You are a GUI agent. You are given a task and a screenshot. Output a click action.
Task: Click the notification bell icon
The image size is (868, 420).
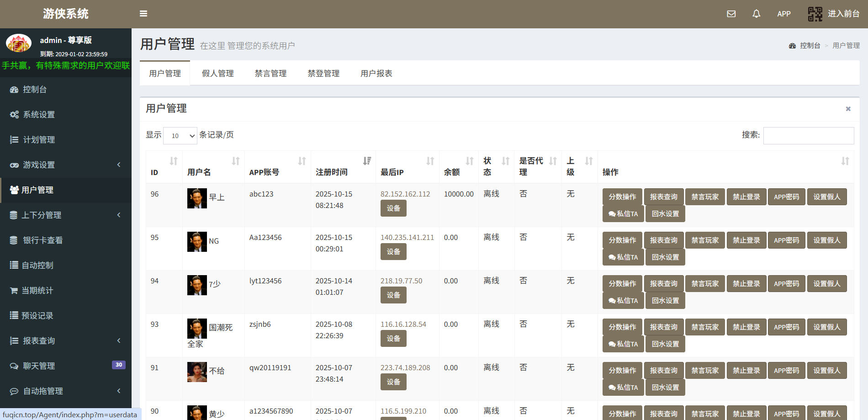pyautogui.click(x=756, y=14)
